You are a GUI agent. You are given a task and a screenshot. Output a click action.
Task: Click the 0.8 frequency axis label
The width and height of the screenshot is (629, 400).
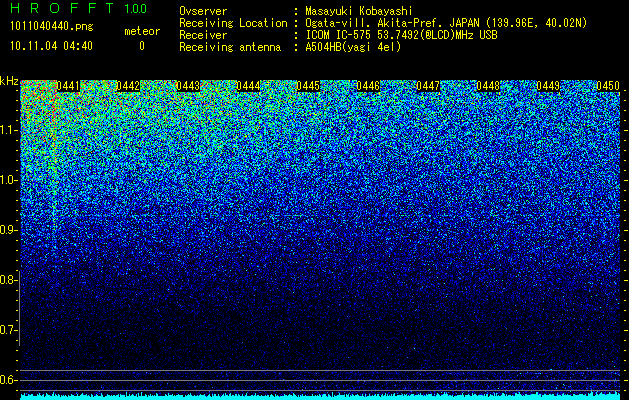9,280
